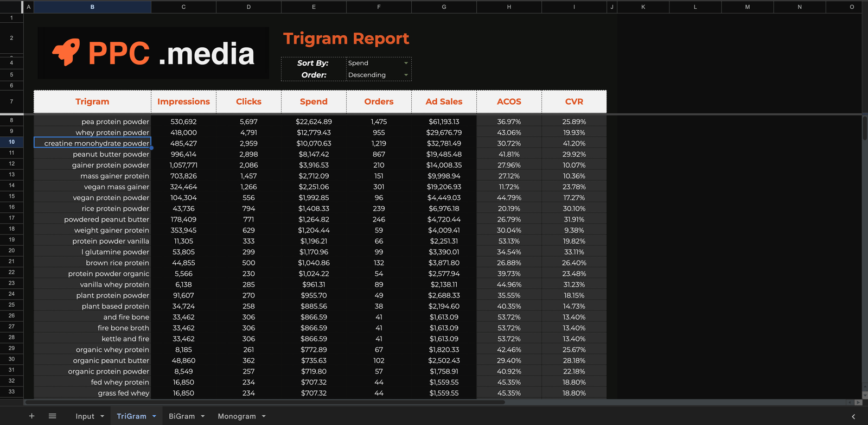Image resolution: width=868 pixels, height=425 pixels.
Task: Click horizontal scrollbar right arrow
Action: click(858, 402)
